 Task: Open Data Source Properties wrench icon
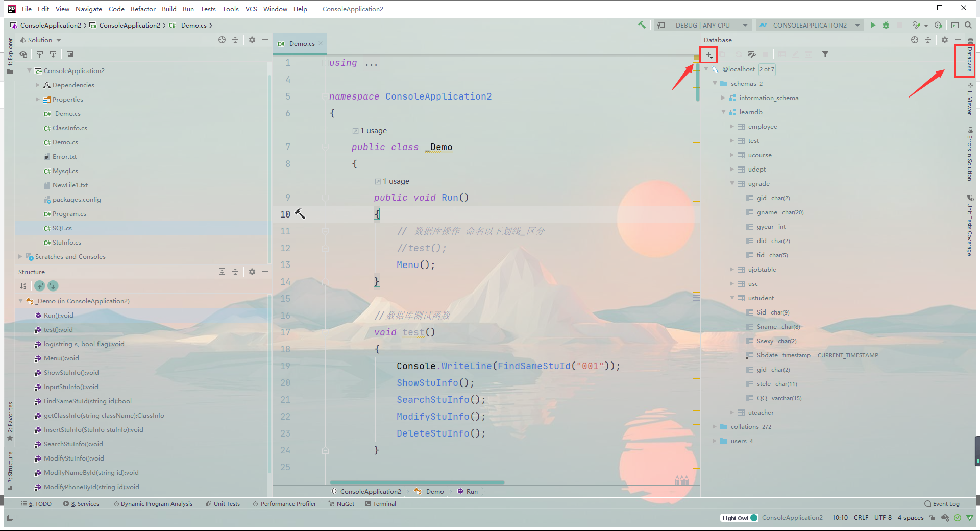[751, 54]
